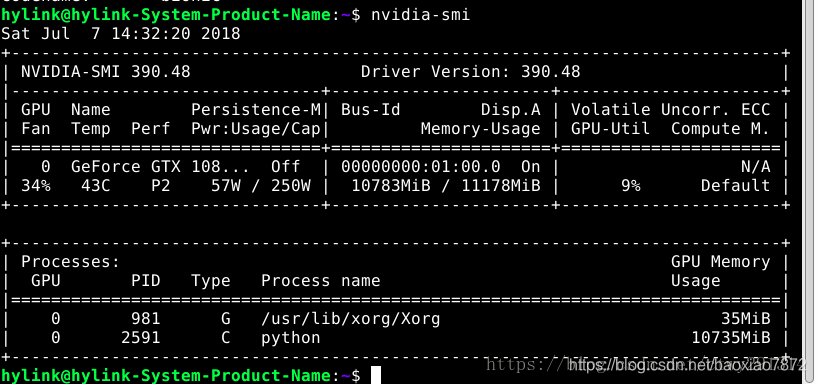Image resolution: width=817 pixels, height=384 pixels.
Task: Click the Process name column header
Action: point(320,280)
